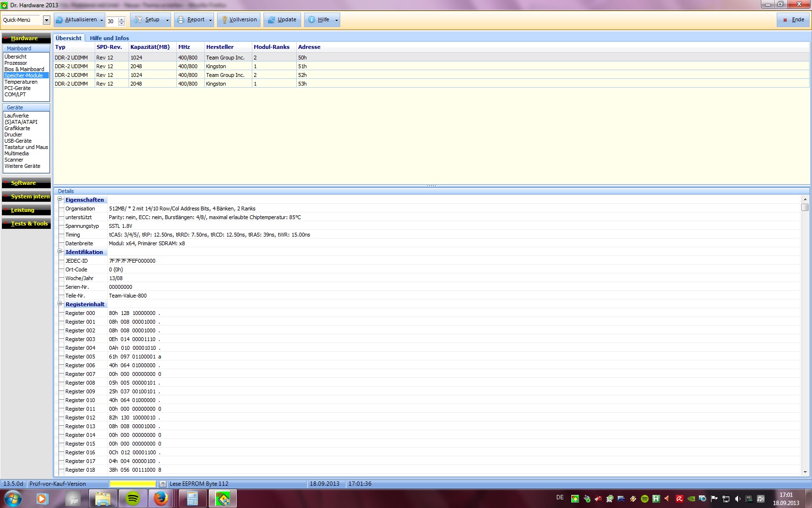Switch to the Hilfe und Infos tab
Screen dimensions: 812x508
click(109, 38)
